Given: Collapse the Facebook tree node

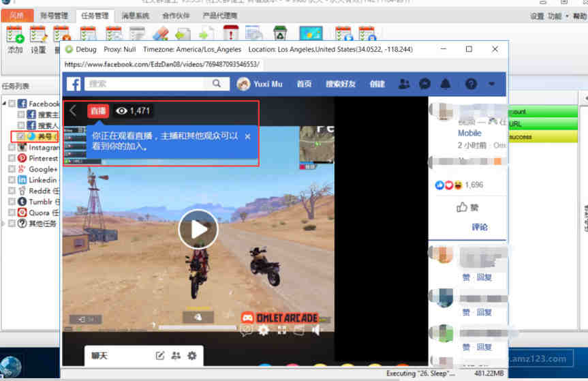Looking at the screenshot, I should 4,103.
